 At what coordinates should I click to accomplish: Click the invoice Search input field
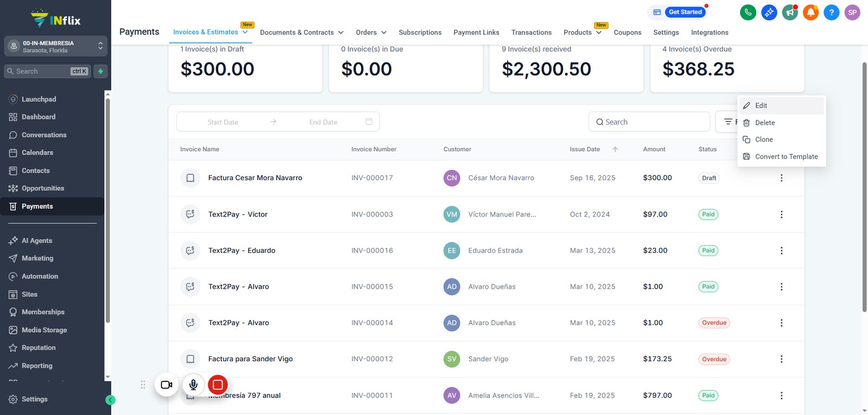tap(649, 122)
